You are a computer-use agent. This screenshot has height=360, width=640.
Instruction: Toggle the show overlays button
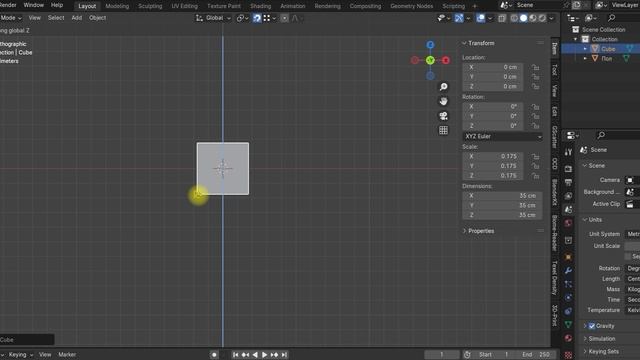coord(481,18)
